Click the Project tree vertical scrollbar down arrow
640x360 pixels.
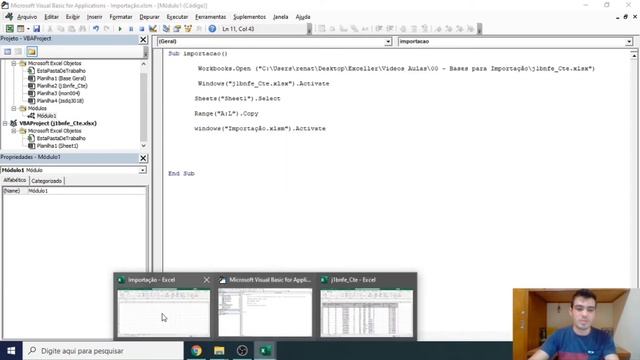click(x=144, y=146)
